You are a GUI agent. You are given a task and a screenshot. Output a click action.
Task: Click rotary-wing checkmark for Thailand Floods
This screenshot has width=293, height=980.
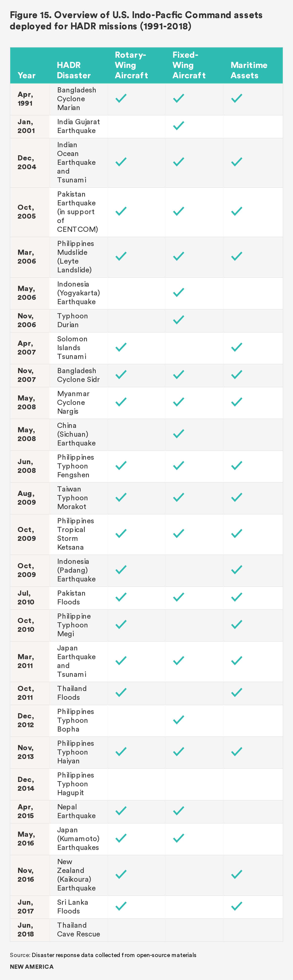point(121,693)
